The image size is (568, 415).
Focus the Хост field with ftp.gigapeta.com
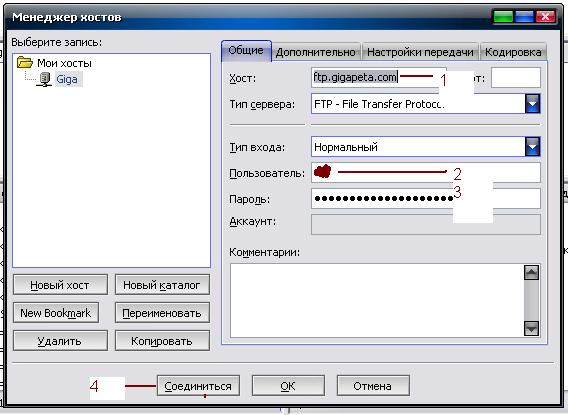click(379, 77)
